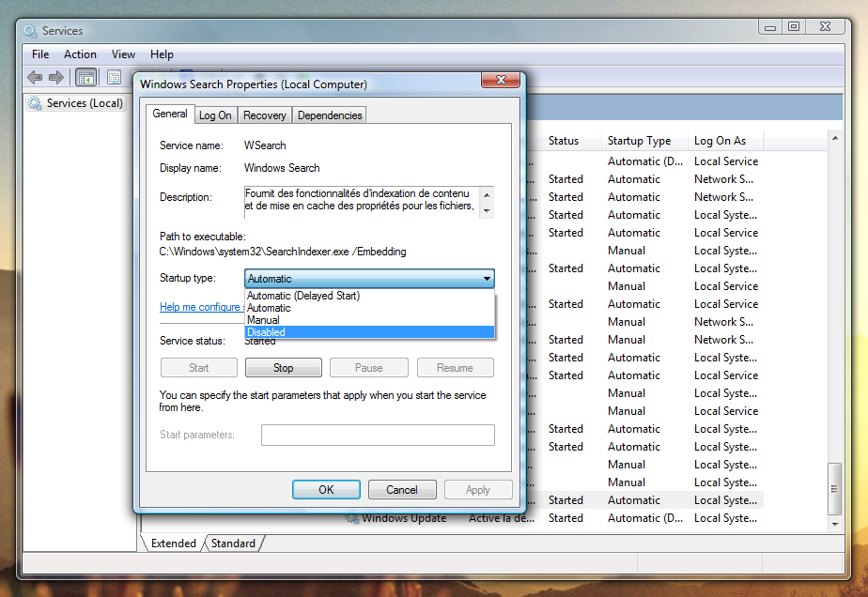Switch to the Log On tab
868x597 pixels.
pos(215,115)
